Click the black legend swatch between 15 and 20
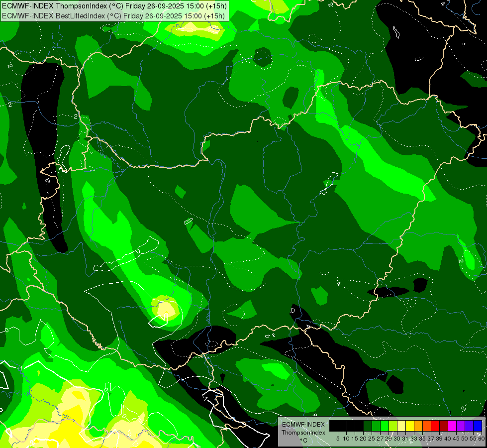487x448 pixels. 359,426
